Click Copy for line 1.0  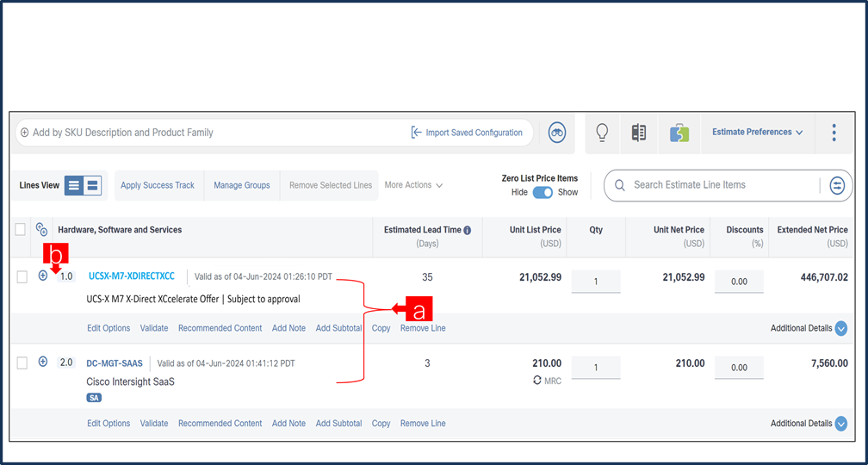pyautogui.click(x=381, y=328)
